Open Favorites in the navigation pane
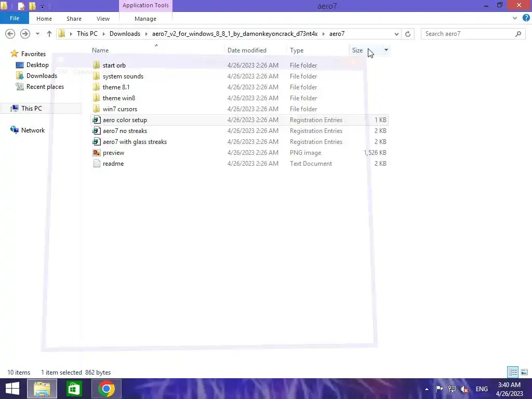Screen dimensions: 532x399 pyautogui.click(x=33, y=54)
